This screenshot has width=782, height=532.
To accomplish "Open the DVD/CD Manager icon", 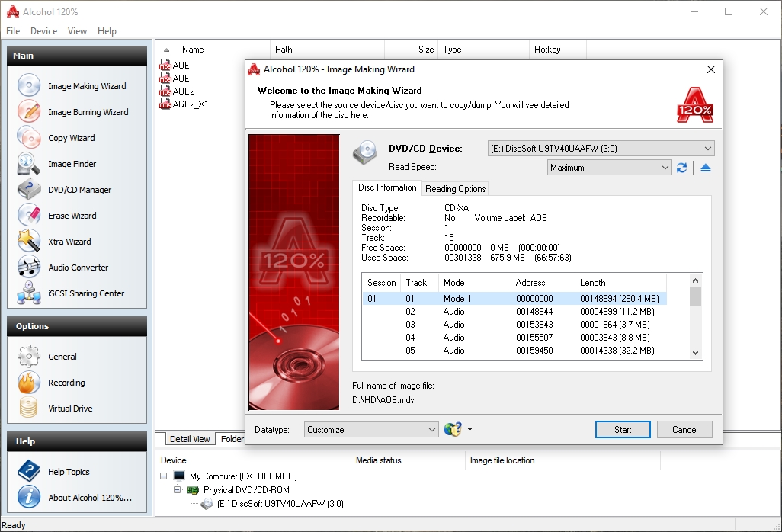I will coord(29,189).
